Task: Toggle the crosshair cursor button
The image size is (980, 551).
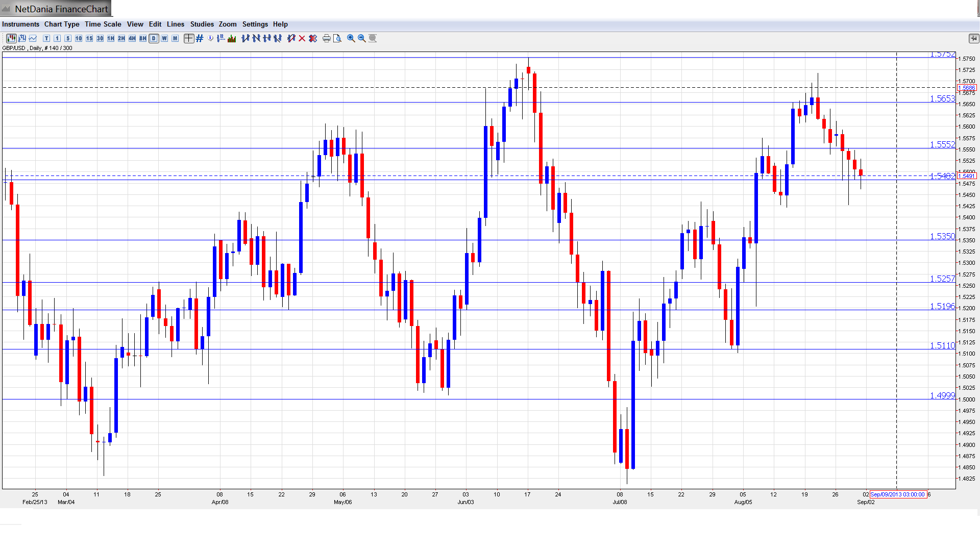Action: pyautogui.click(x=189, y=38)
